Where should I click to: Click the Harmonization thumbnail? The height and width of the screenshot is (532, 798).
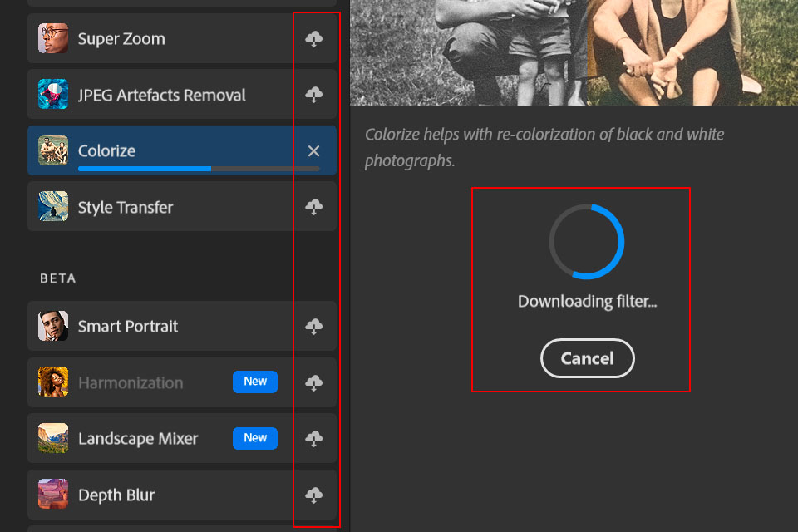[x=53, y=382]
